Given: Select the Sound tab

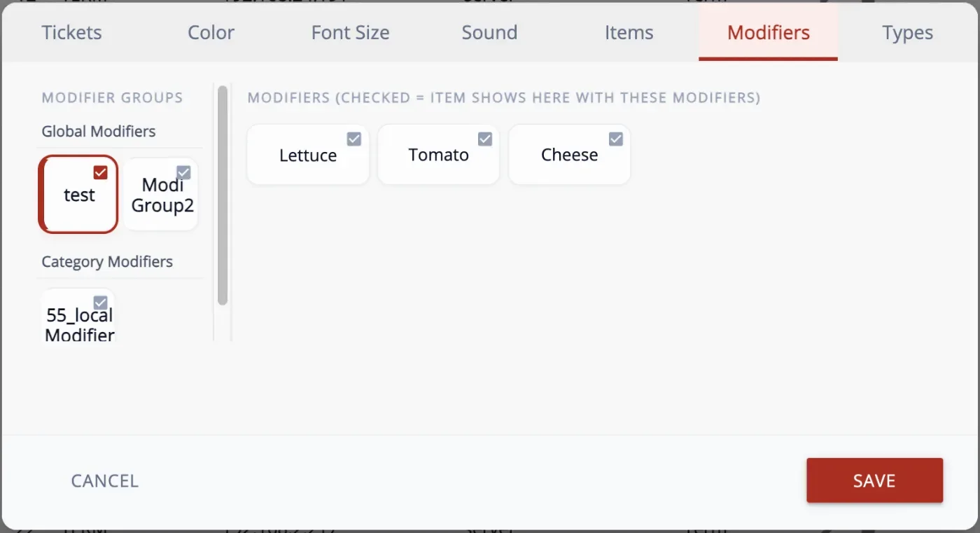Looking at the screenshot, I should pyautogui.click(x=489, y=32).
